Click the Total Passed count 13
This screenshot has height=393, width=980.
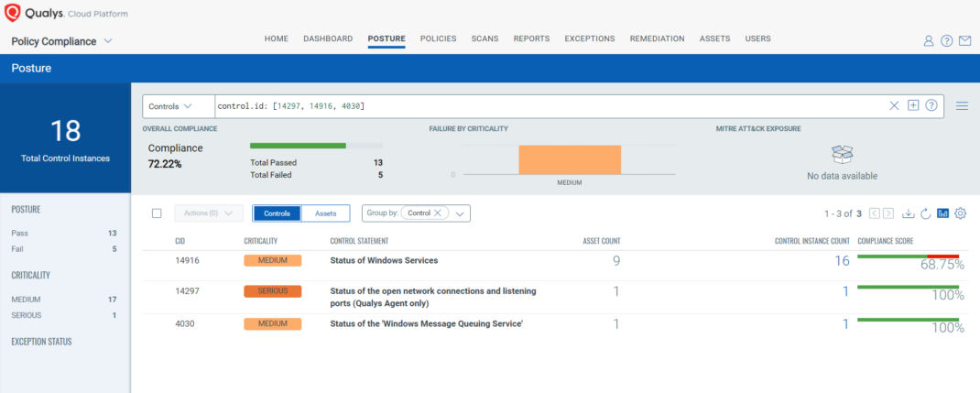coord(378,162)
